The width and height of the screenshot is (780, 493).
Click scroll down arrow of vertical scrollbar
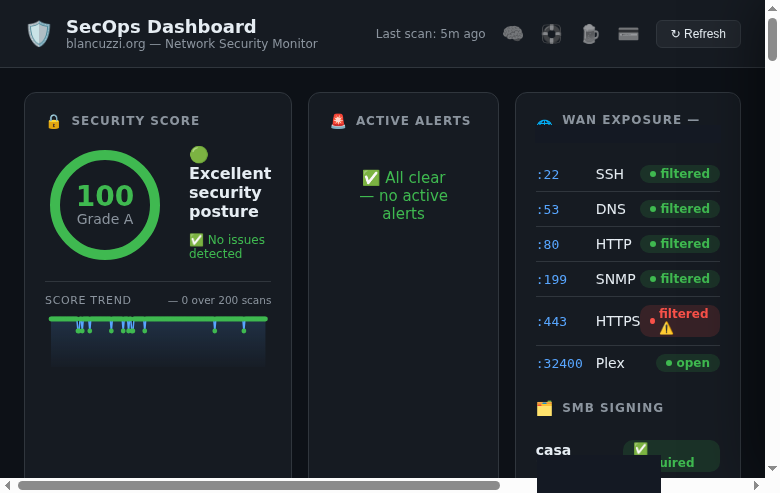(773, 468)
